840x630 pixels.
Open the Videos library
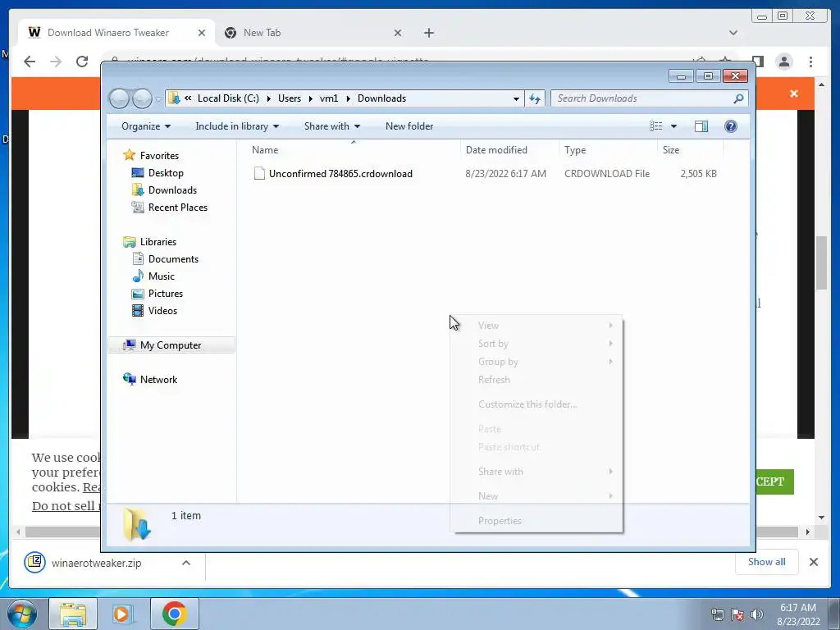pyautogui.click(x=162, y=311)
